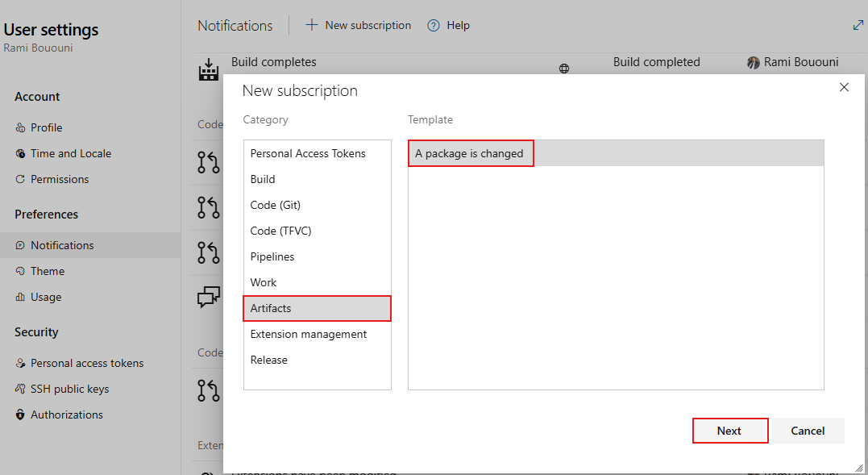Close the New subscription dialog
The width and height of the screenshot is (868, 475).
pos(844,87)
